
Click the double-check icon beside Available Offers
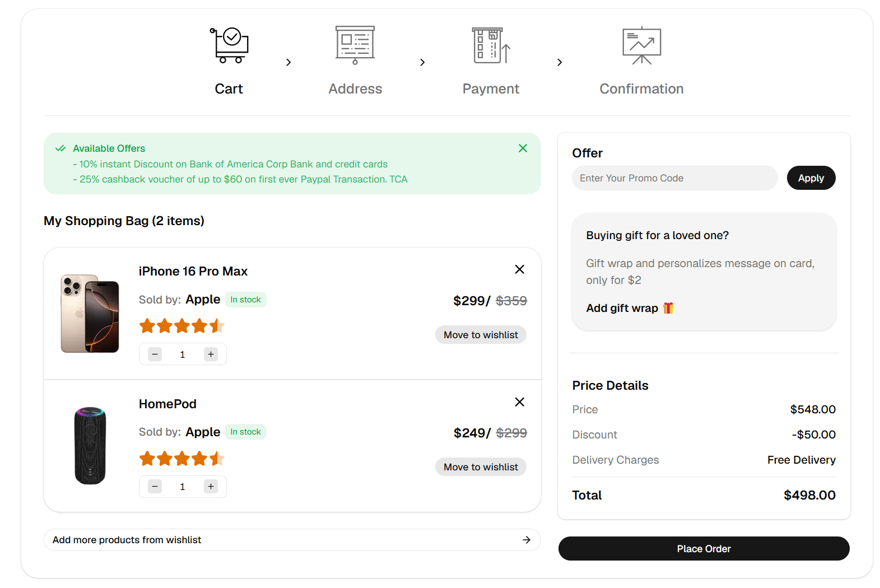coord(60,148)
